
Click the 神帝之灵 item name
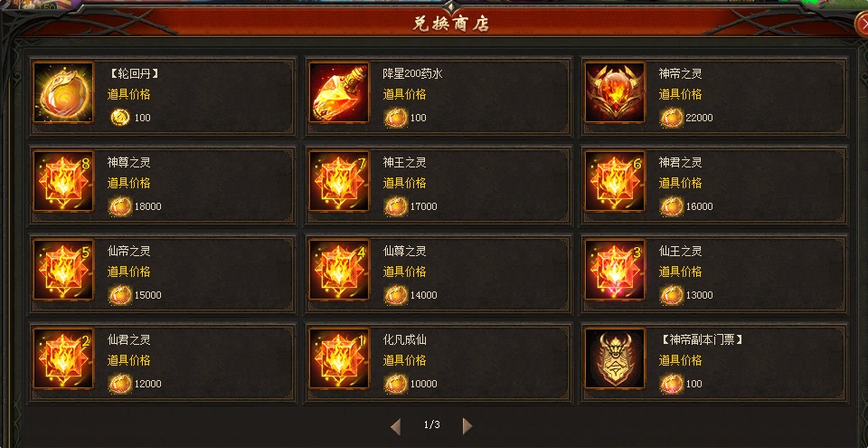680,73
